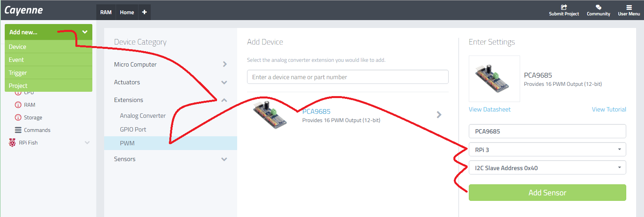Viewport: 644px width, 217px height.
Task: Switch to the RAM tab
Action: coord(106,12)
